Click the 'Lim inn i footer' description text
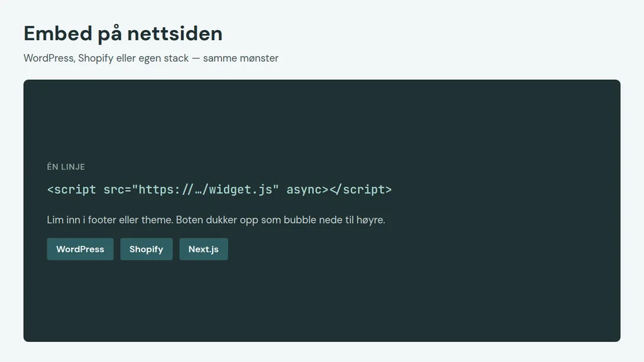 pyautogui.click(x=216, y=220)
